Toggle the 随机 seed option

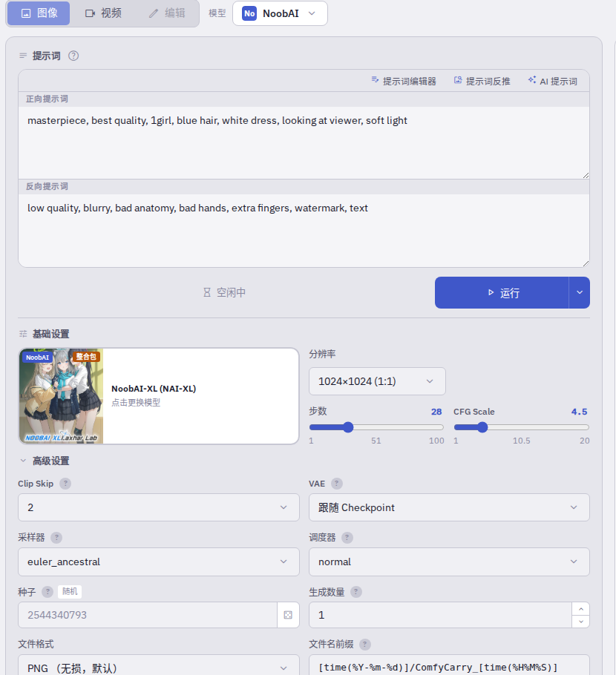(x=70, y=591)
